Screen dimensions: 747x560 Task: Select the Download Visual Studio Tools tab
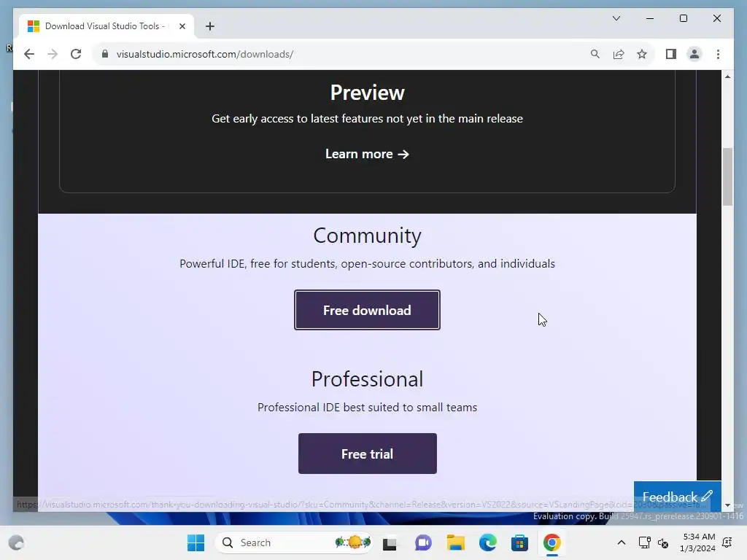point(107,26)
